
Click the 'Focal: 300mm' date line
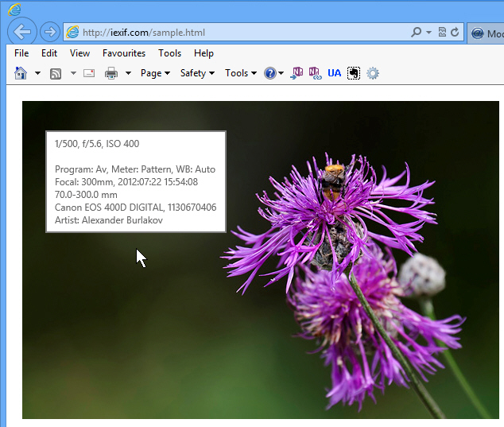tap(126, 182)
